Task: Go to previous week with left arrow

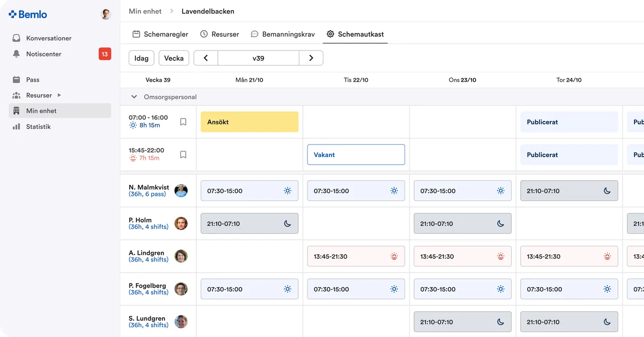Action: point(206,58)
